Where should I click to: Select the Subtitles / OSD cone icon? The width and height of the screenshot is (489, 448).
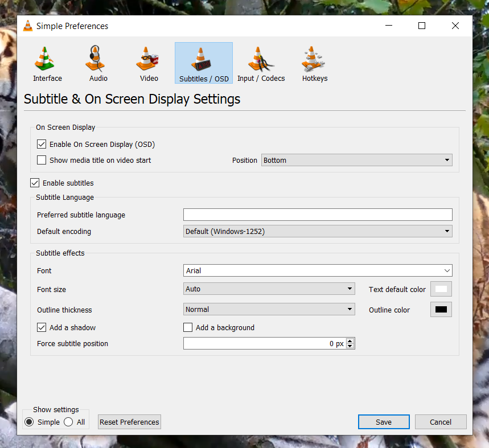click(x=201, y=59)
